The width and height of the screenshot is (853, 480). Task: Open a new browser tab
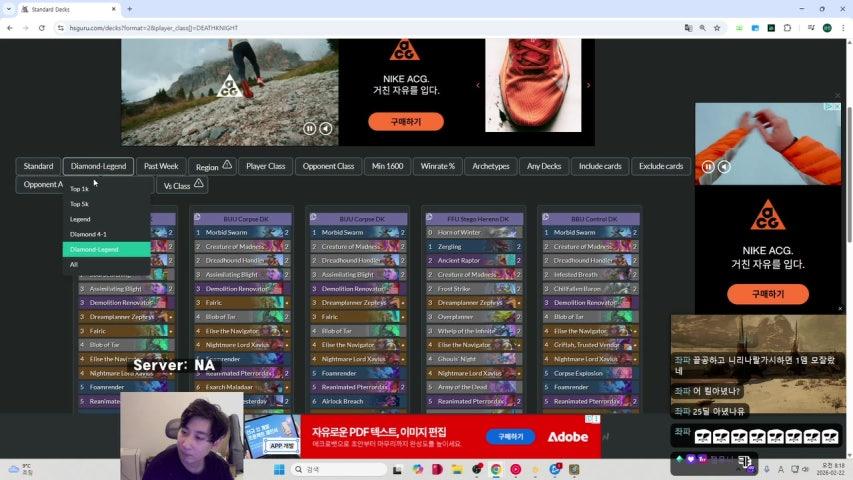[x=129, y=9]
